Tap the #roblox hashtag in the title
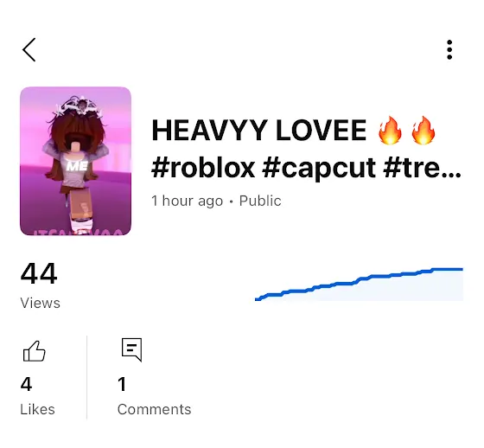Viewport: 484px width, 448px height. pyautogui.click(x=203, y=169)
